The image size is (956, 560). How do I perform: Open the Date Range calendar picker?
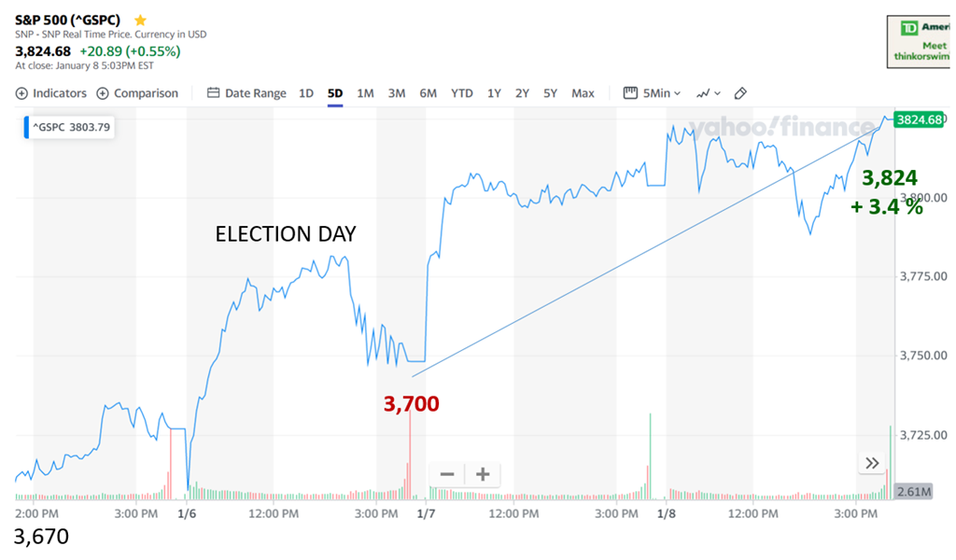tap(246, 93)
